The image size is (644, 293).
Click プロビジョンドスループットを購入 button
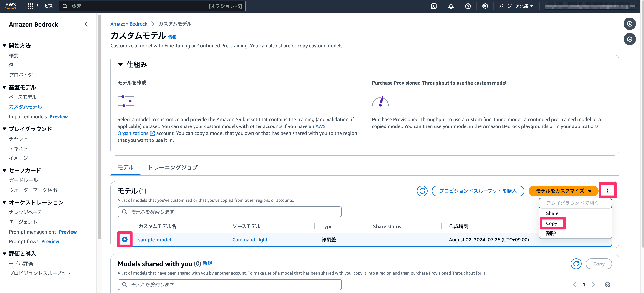click(x=478, y=191)
